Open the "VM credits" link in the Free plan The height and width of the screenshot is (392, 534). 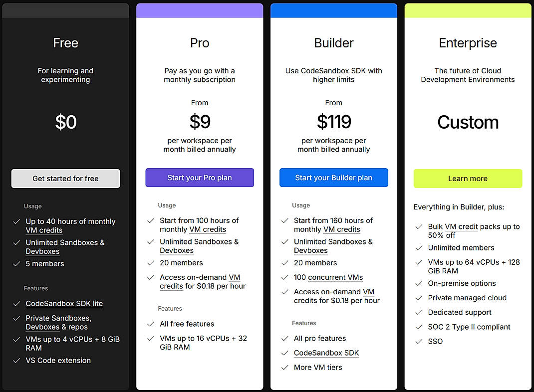click(44, 230)
